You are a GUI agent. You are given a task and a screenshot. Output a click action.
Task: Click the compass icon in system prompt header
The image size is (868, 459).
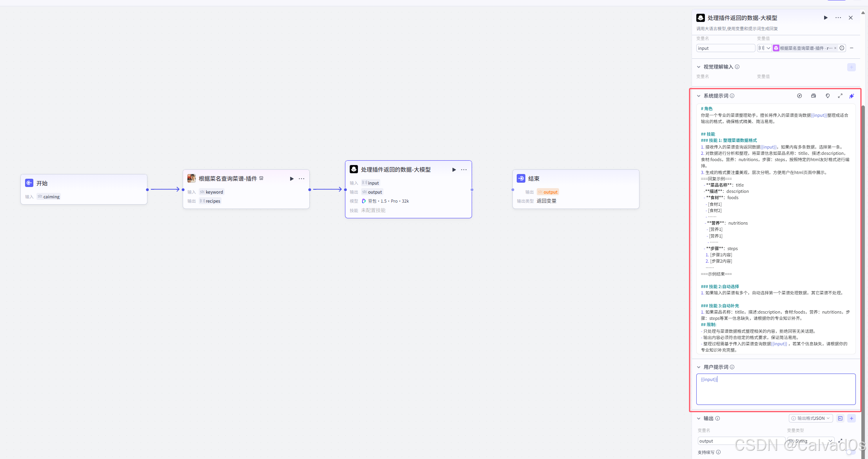[x=799, y=96]
